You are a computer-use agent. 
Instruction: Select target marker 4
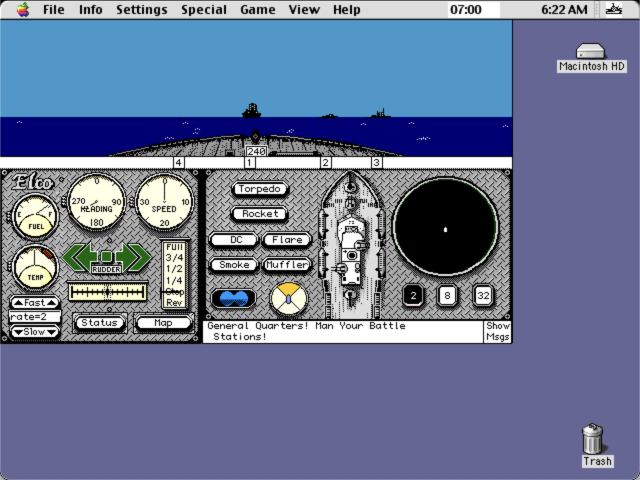(x=178, y=162)
